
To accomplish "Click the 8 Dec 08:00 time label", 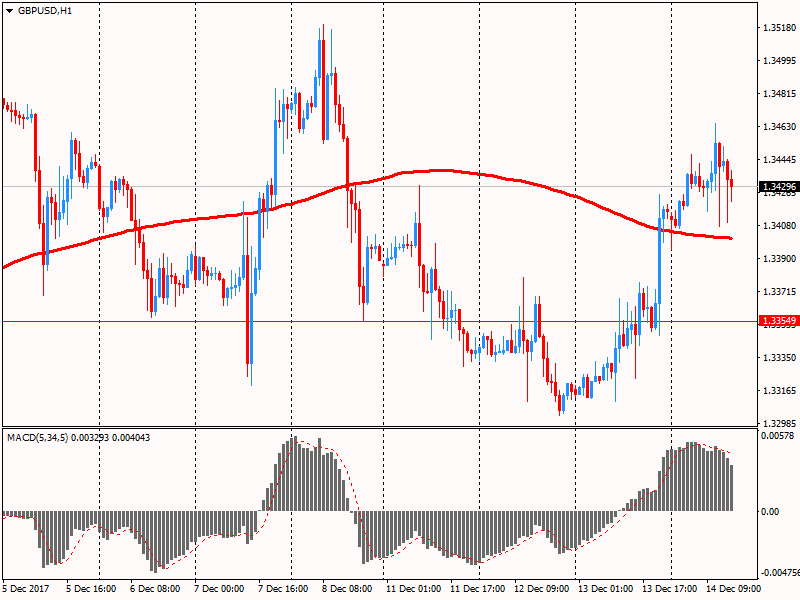I will pos(347,589).
